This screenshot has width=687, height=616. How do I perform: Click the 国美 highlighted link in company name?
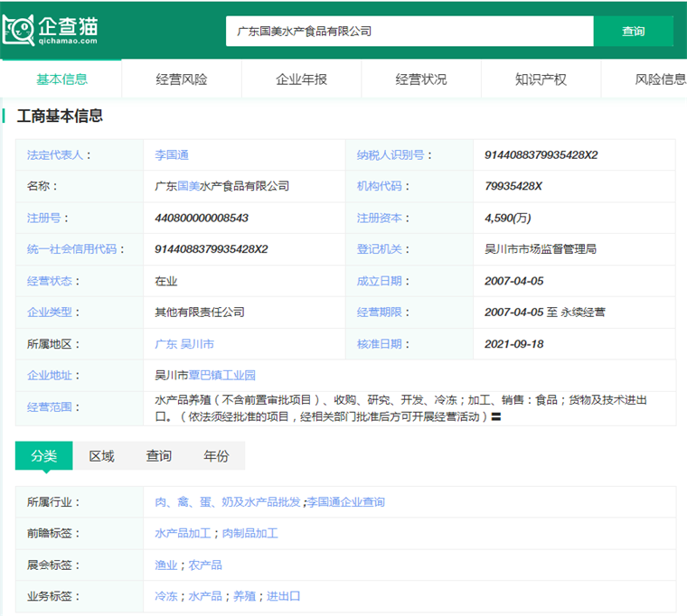[x=188, y=186]
